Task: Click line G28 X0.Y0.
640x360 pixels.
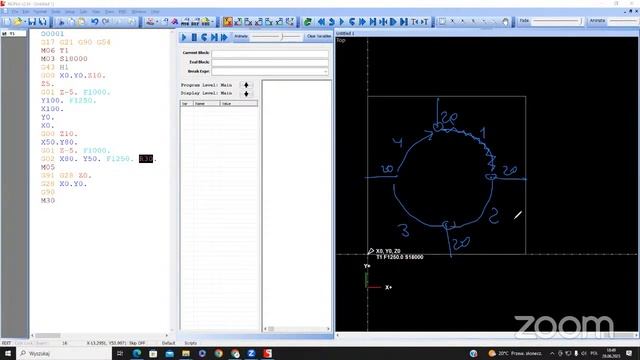Action: (64, 184)
